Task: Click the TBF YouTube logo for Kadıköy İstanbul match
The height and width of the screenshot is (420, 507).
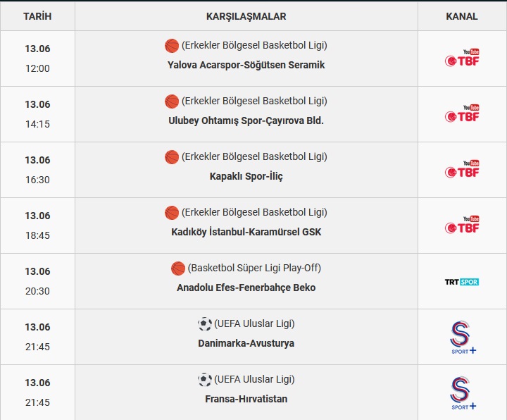Action: [x=462, y=225]
